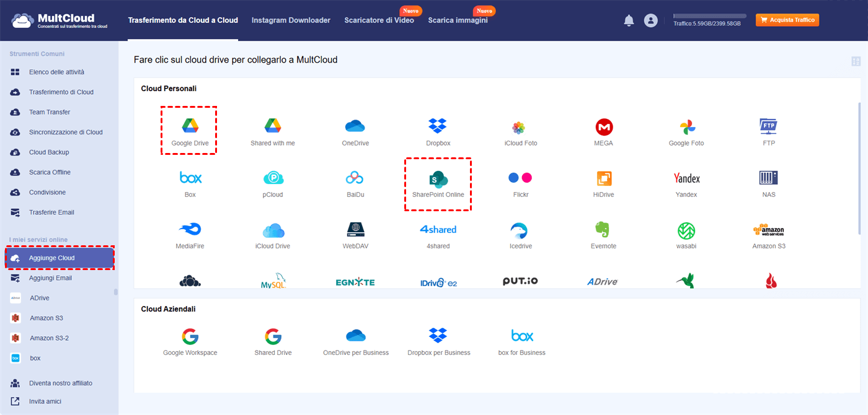Click the cloud list vertical scrollbar
This screenshot has width=868, height=415.
859,167
